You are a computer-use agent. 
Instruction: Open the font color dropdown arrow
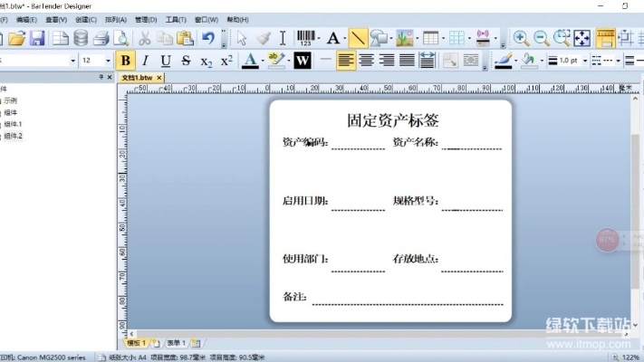tap(263, 61)
